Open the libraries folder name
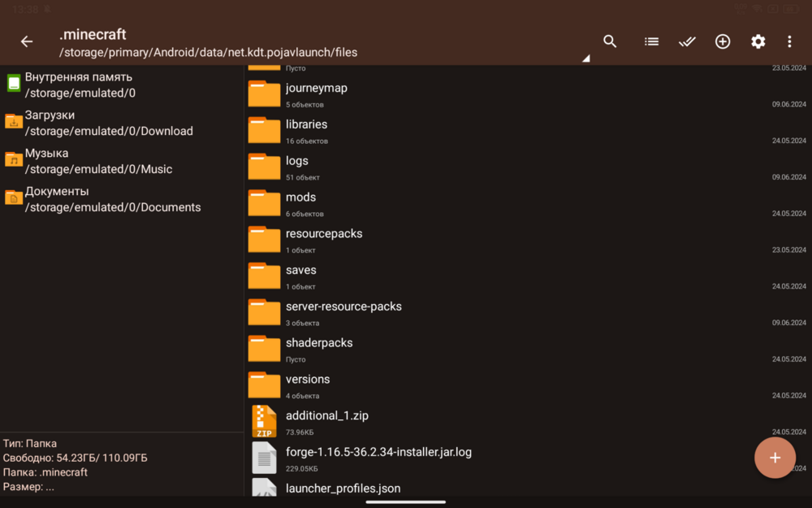The width and height of the screenshot is (812, 508). [x=307, y=124]
